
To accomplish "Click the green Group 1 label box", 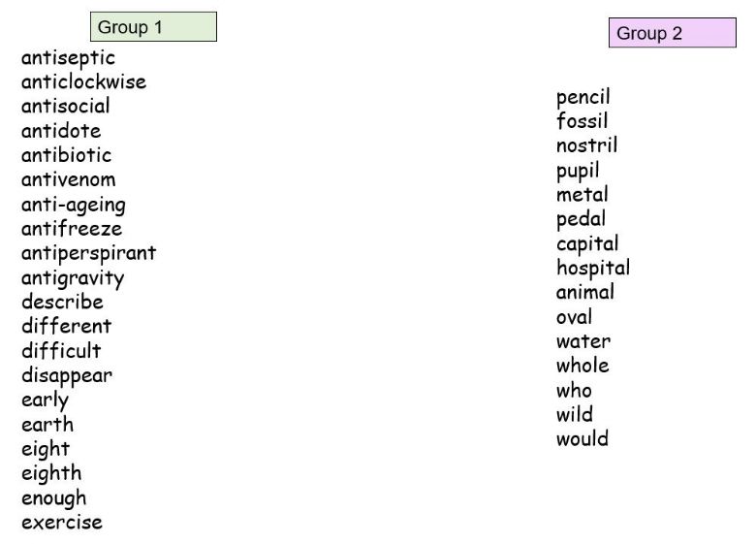I will pyautogui.click(x=153, y=27).
